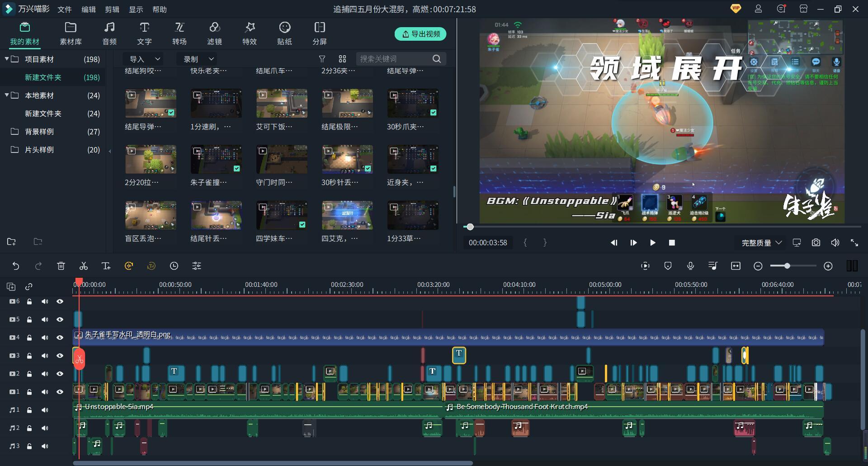Collapse the media panel side arrow
Viewport: 868px width, 466px height.
pyautogui.click(x=109, y=152)
